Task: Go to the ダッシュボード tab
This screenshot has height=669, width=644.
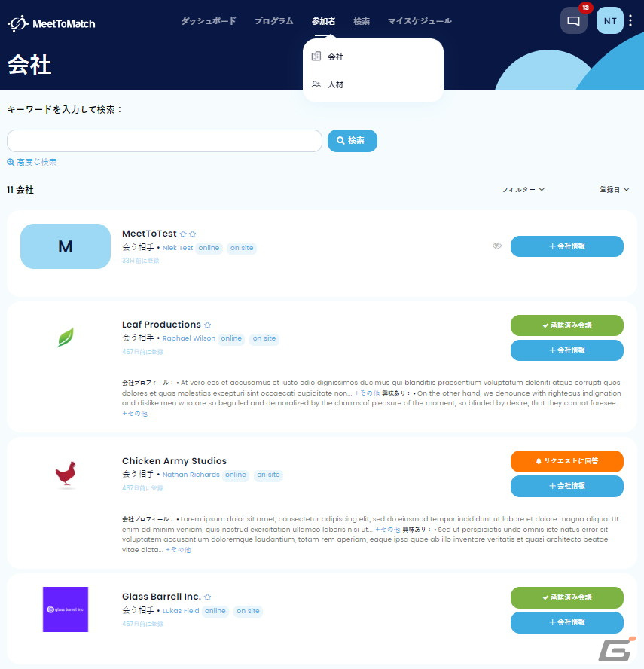Action: [209, 21]
